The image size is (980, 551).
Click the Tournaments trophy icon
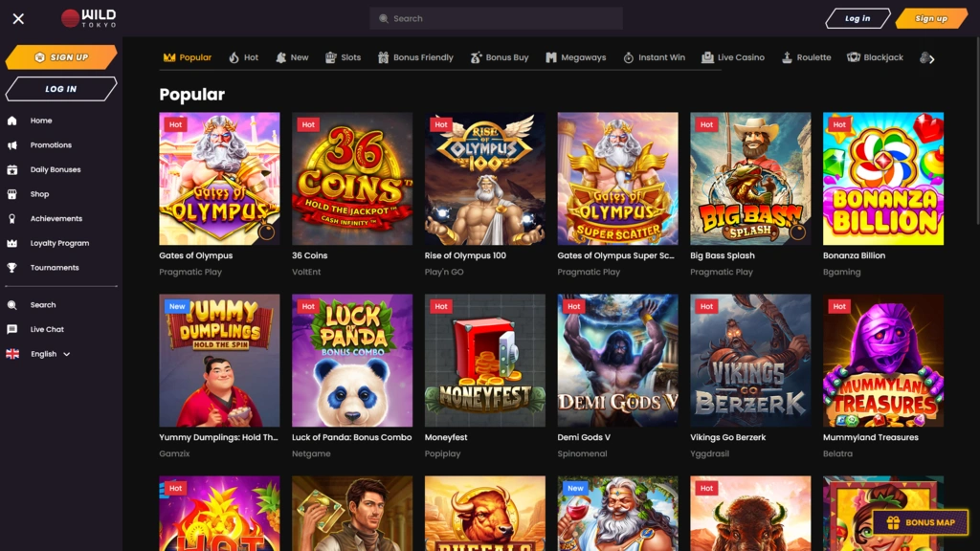pos(11,268)
